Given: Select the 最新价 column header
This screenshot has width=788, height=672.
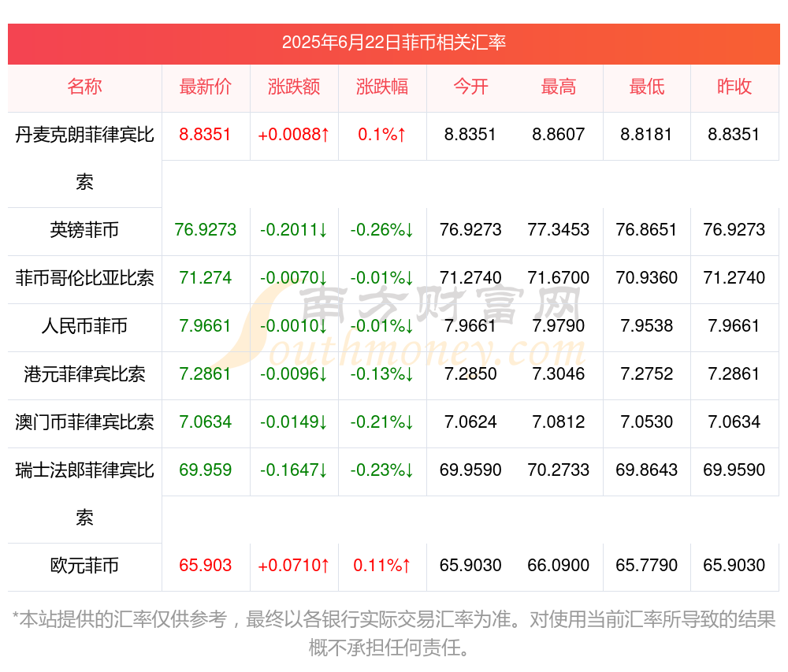Looking at the screenshot, I should 206,87.
